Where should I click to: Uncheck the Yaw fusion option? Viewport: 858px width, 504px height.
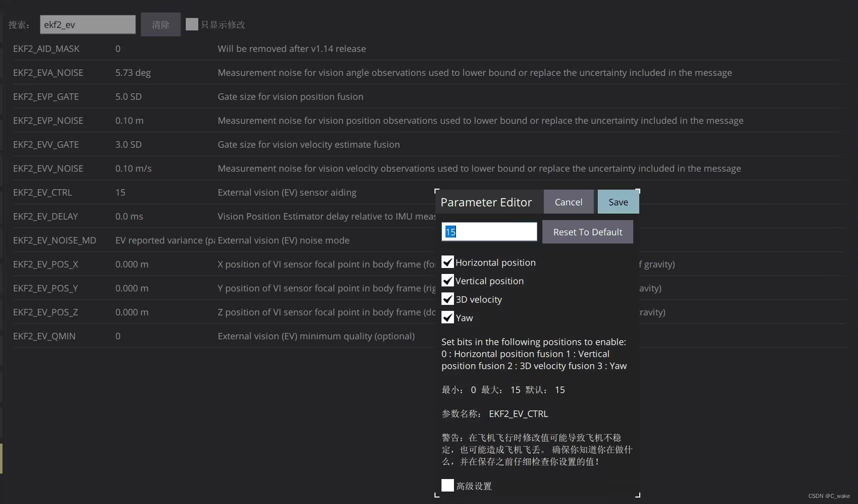click(447, 317)
